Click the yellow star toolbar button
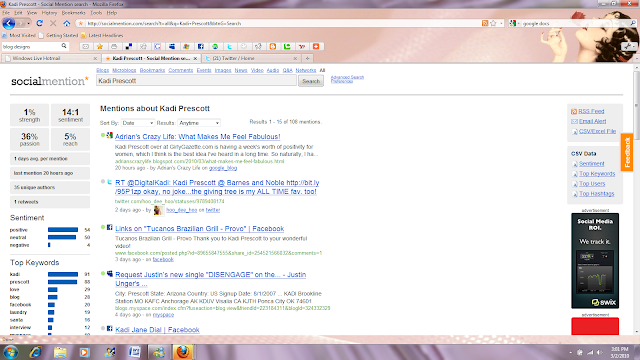 click(x=100, y=47)
